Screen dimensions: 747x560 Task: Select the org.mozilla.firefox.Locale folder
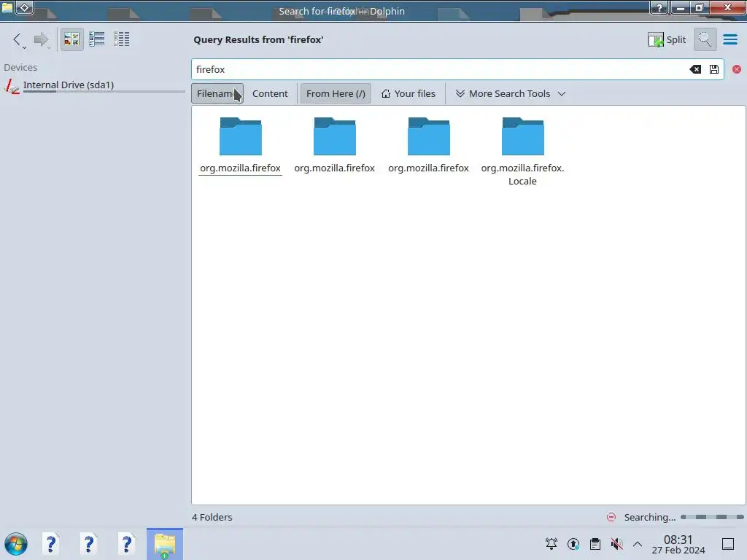click(x=522, y=152)
